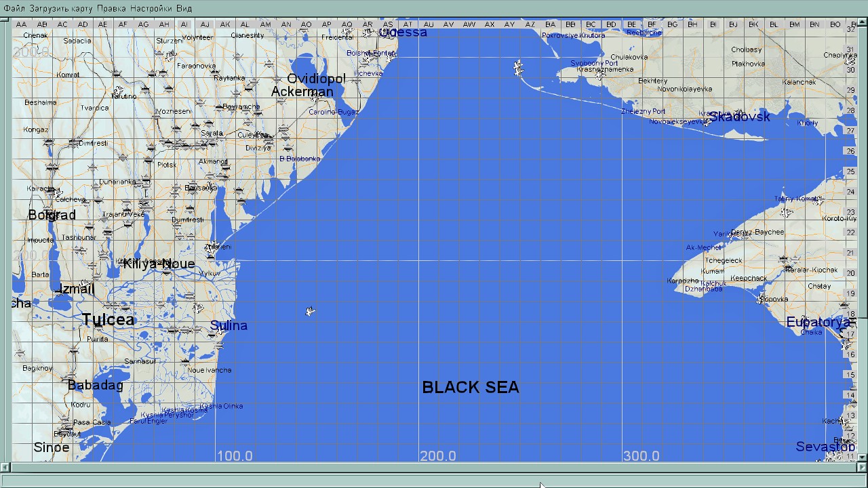Select the Sadaclia village label
The image size is (868, 488).
pos(77,41)
